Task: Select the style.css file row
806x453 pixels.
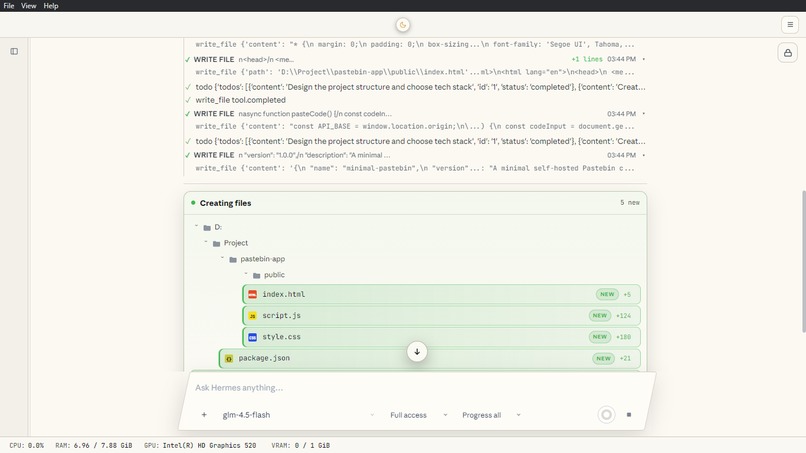Action: tap(442, 337)
